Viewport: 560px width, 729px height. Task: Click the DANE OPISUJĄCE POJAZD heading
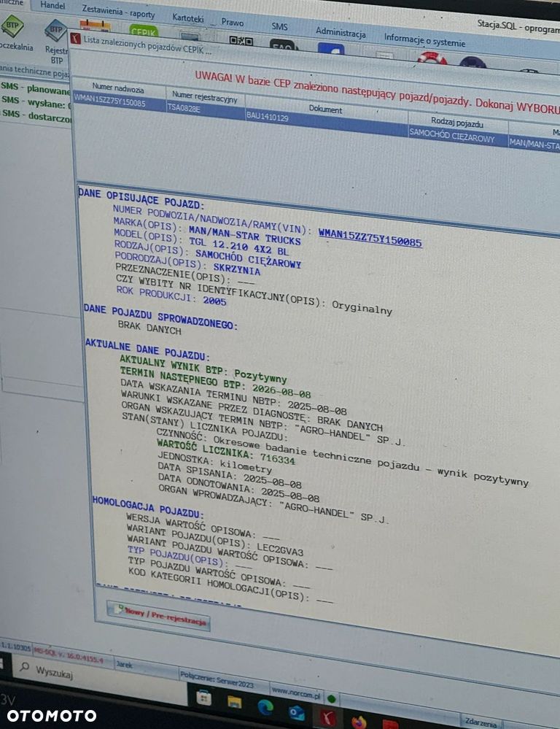(x=140, y=198)
